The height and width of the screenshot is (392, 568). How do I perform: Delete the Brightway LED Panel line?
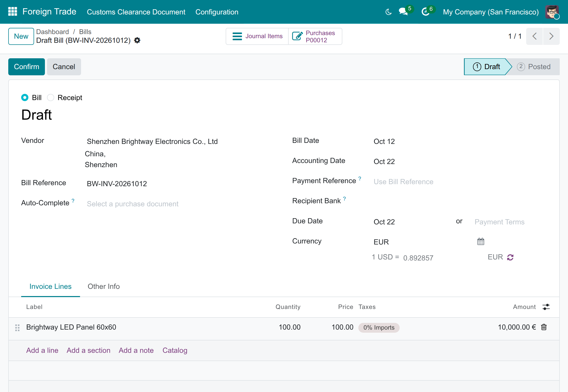click(x=544, y=327)
